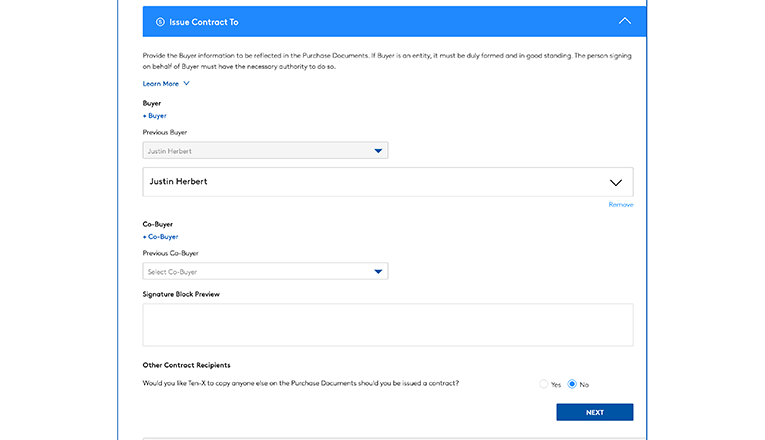765x440 pixels.
Task: Open the Previous Buyer dropdown
Action: 265,150
